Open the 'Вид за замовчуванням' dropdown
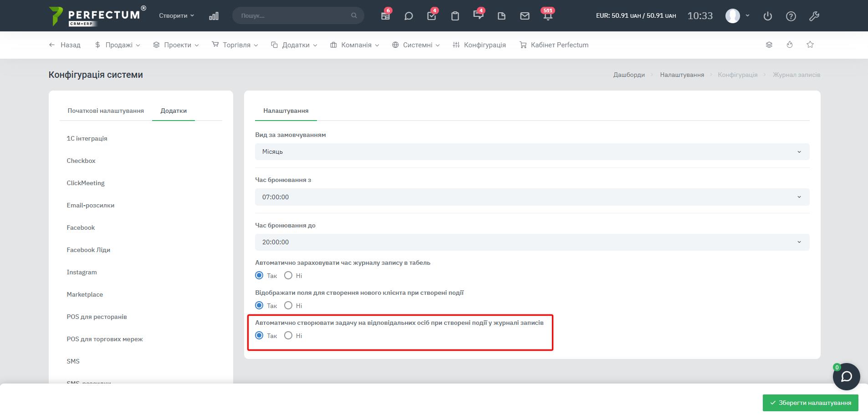The image size is (868, 419). tap(532, 151)
